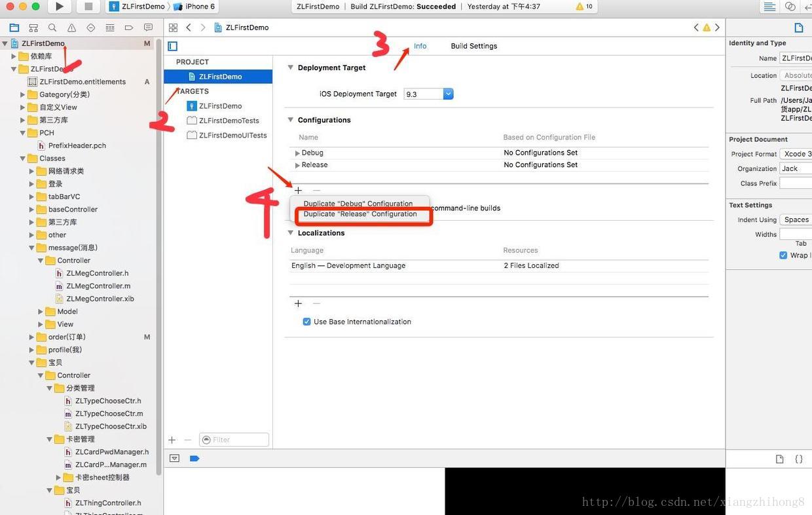Open the Test navigator diamond icon

[x=90, y=28]
